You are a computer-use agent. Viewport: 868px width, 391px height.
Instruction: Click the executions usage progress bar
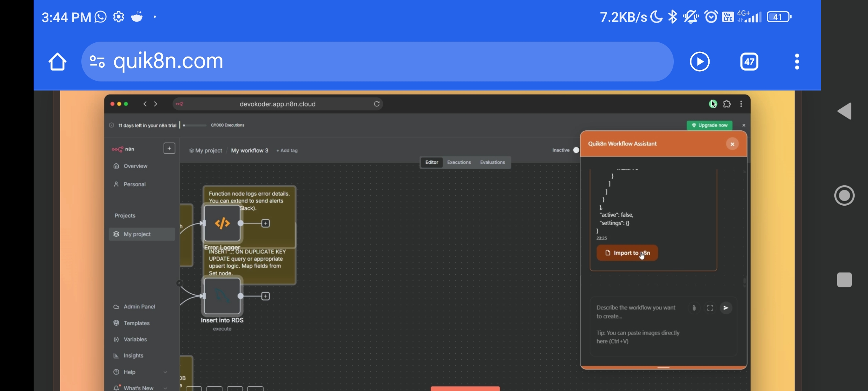click(195, 125)
